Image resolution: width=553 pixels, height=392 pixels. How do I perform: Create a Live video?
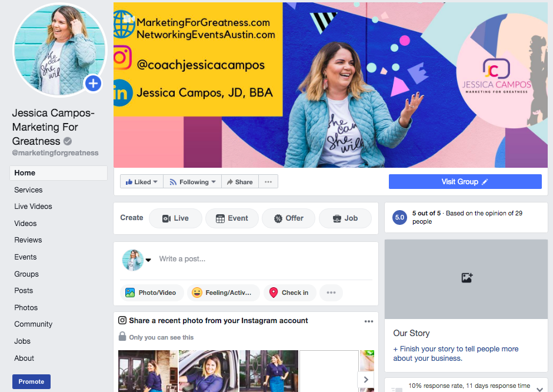click(175, 218)
